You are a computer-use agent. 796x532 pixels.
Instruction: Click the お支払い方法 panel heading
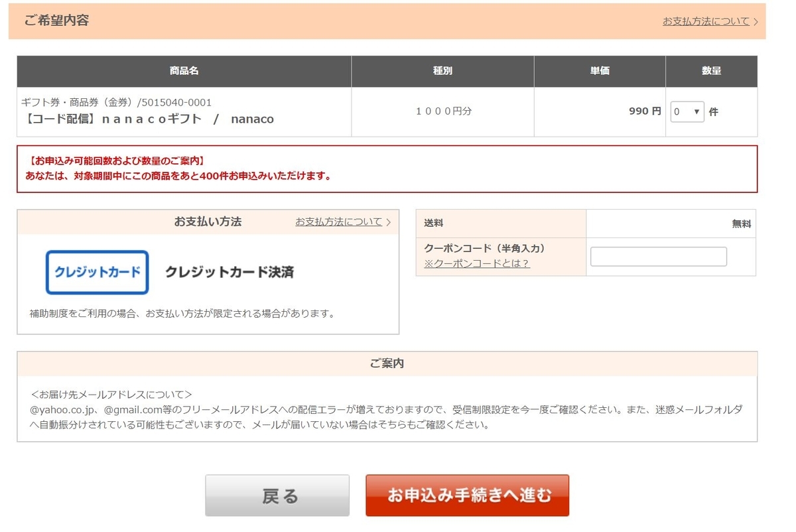point(208,222)
